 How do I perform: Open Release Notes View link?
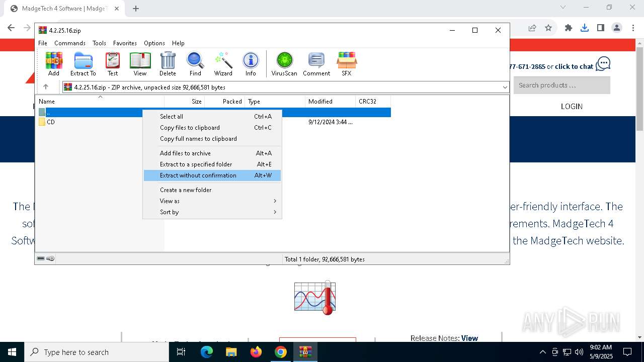tap(469, 338)
